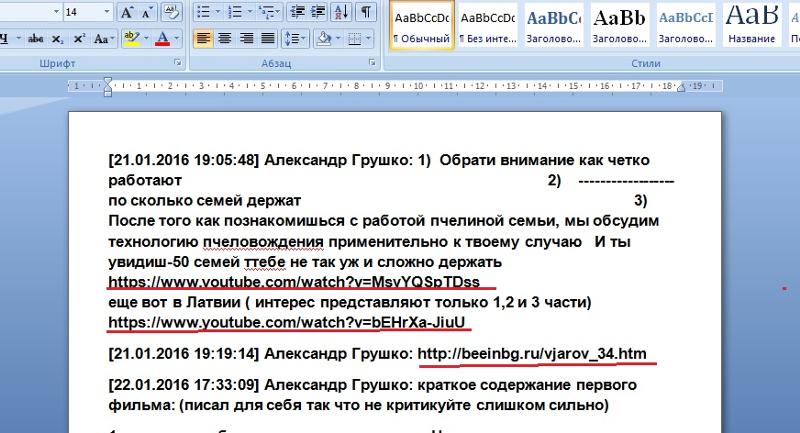
Task: Click the timestamp [21.01.2016 19:05:48]
Action: tap(184, 160)
